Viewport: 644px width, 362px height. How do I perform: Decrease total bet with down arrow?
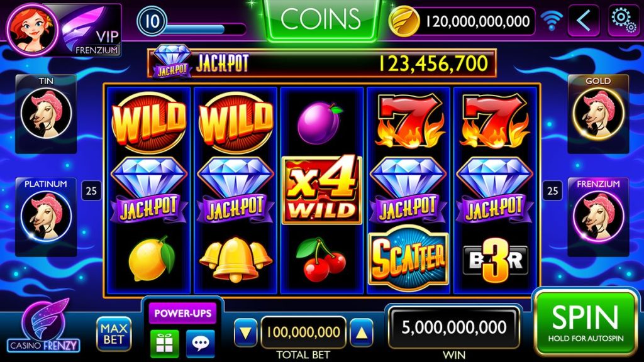(x=245, y=332)
